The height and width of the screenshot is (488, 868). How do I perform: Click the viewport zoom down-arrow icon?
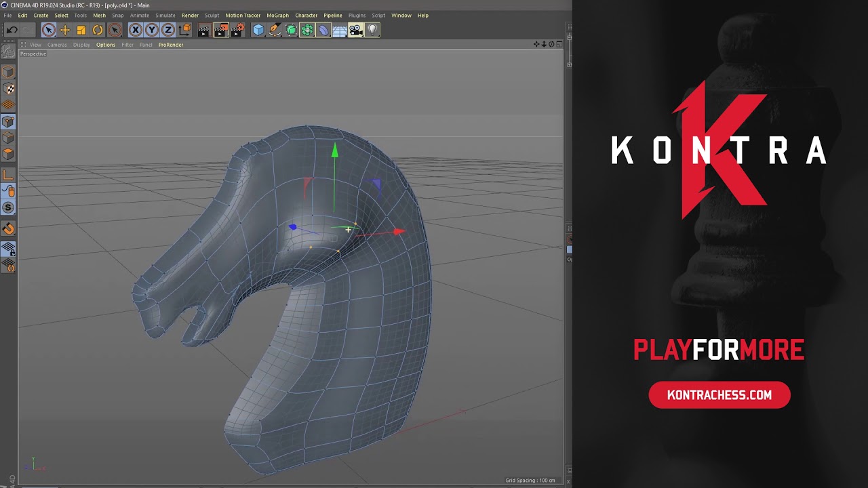[544, 44]
